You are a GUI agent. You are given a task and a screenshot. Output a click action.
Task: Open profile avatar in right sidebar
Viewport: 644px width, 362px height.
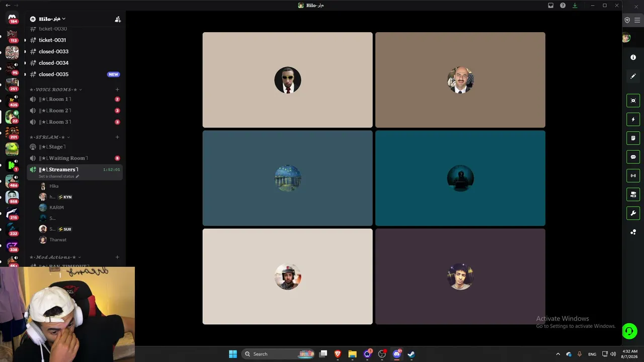point(626,38)
